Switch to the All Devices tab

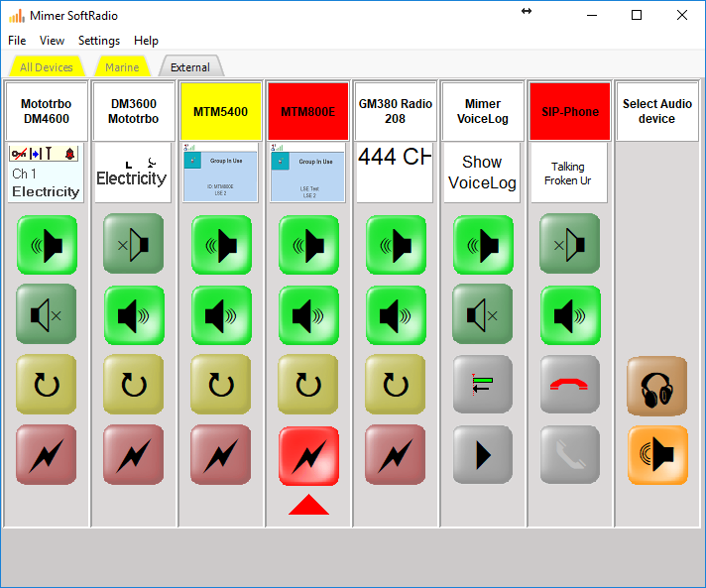pyautogui.click(x=47, y=67)
